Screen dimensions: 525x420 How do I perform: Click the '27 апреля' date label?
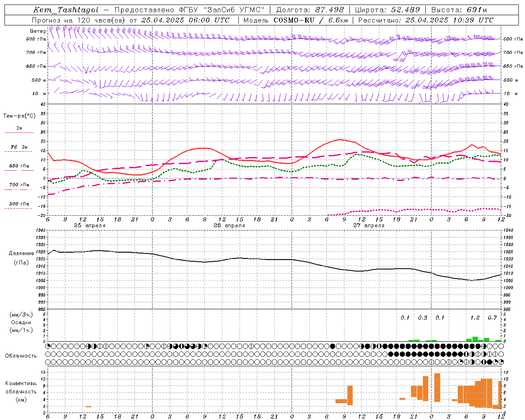point(368,226)
